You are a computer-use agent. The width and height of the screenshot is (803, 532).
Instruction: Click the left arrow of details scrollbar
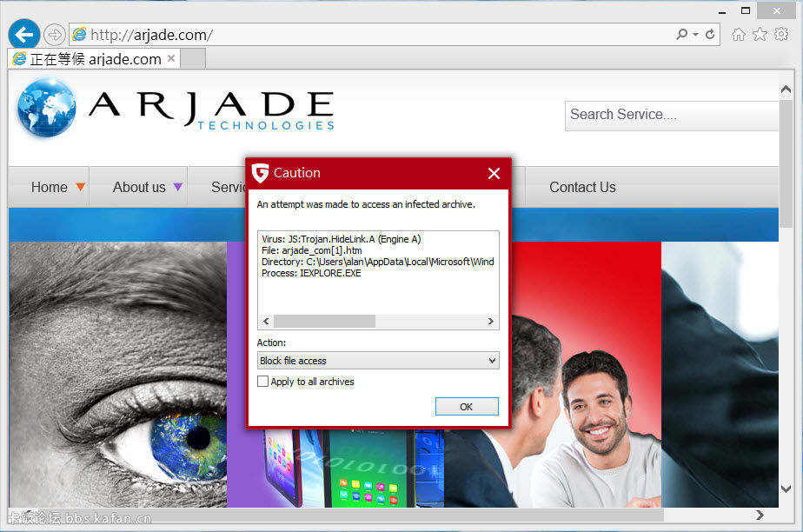tap(266, 321)
